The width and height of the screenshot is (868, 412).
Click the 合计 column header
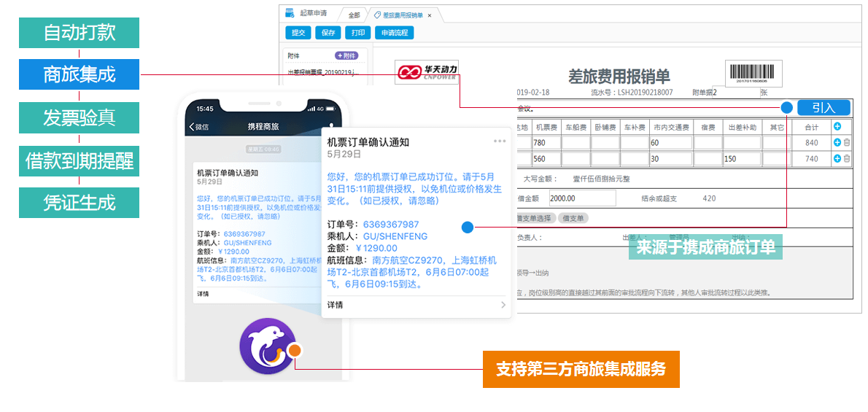(x=811, y=127)
